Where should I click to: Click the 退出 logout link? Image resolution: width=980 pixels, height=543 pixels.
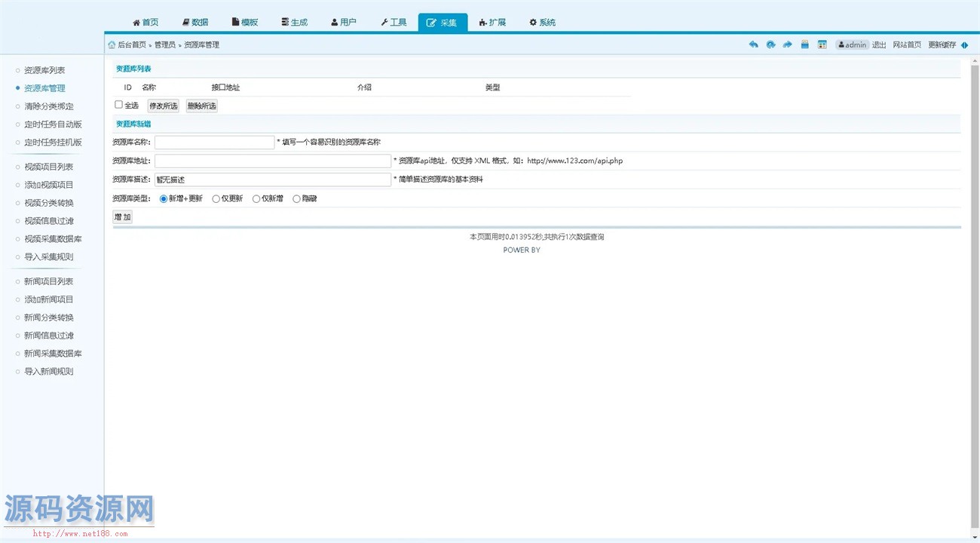tap(879, 44)
